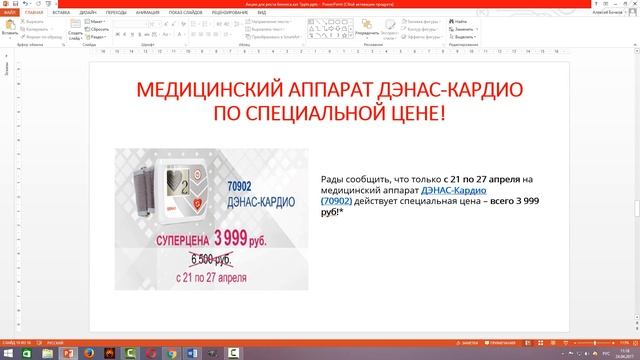
Task: Toggle strikethrough formatting
Action: tap(147, 35)
